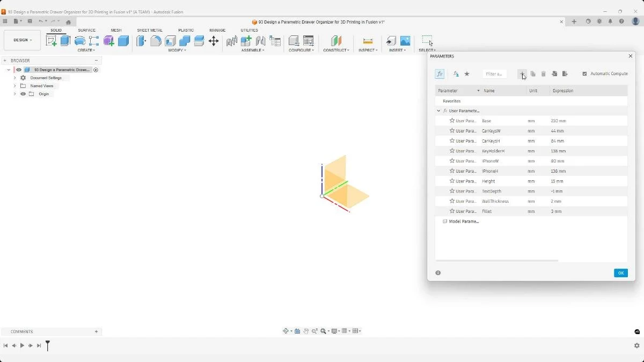The width and height of the screenshot is (644, 362).
Task: Open the MANAGE tab
Action: pos(217,30)
